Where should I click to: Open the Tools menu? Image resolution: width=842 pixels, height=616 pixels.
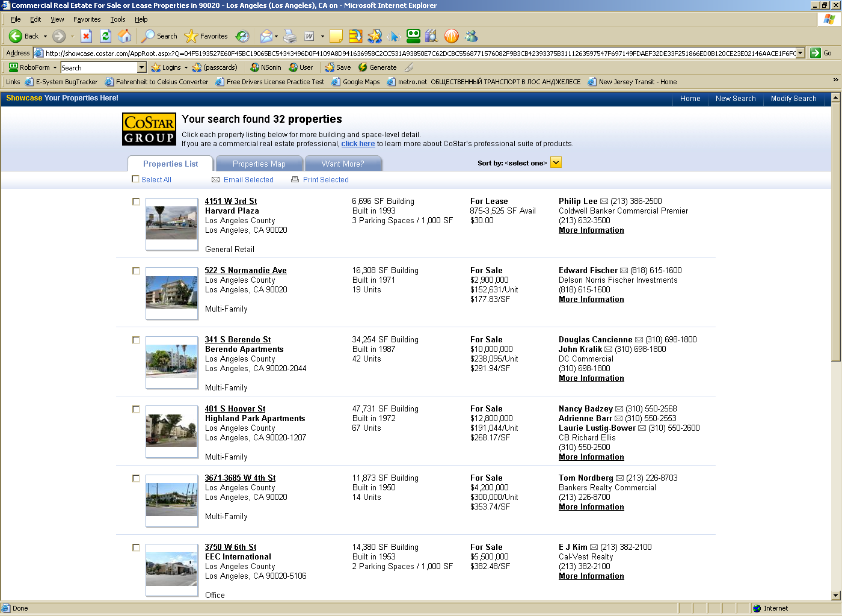pyautogui.click(x=117, y=19)
